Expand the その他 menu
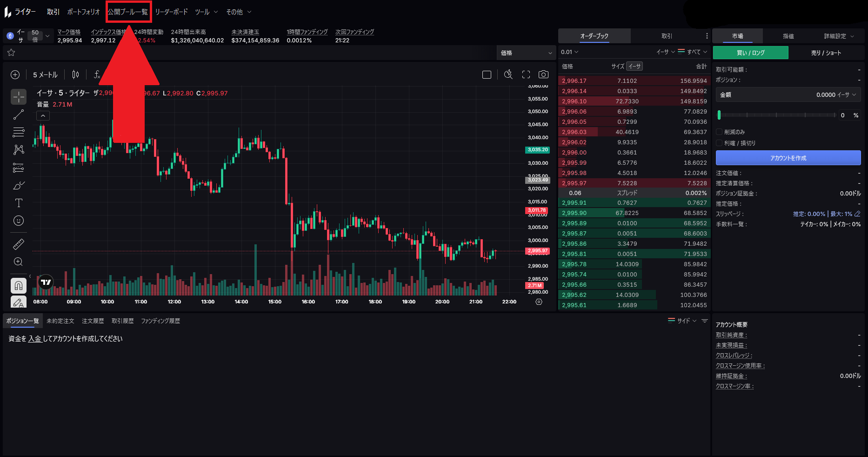868x457 pixels. tap(239, 12)
